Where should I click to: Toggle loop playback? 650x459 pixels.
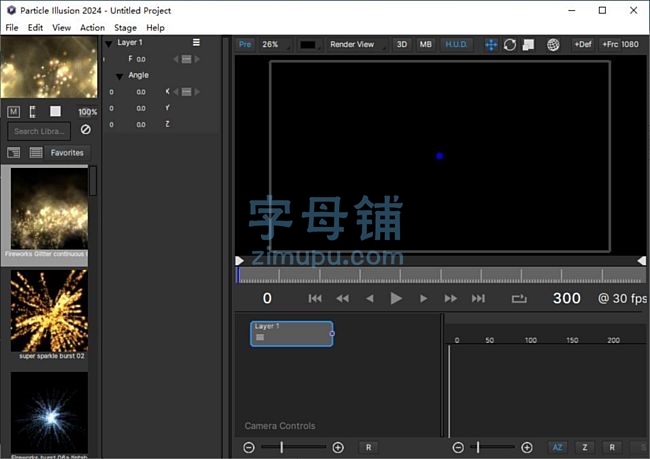519,299
